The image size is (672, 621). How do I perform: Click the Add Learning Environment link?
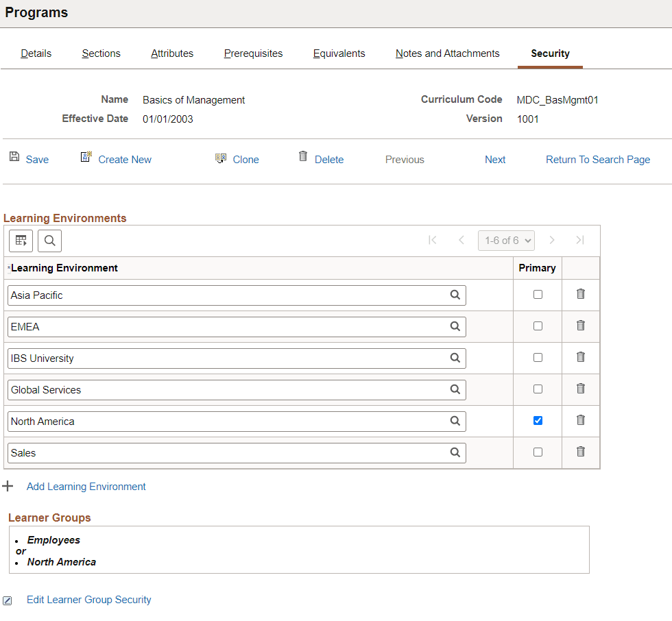pyautogui.click(x=86, y=487)
